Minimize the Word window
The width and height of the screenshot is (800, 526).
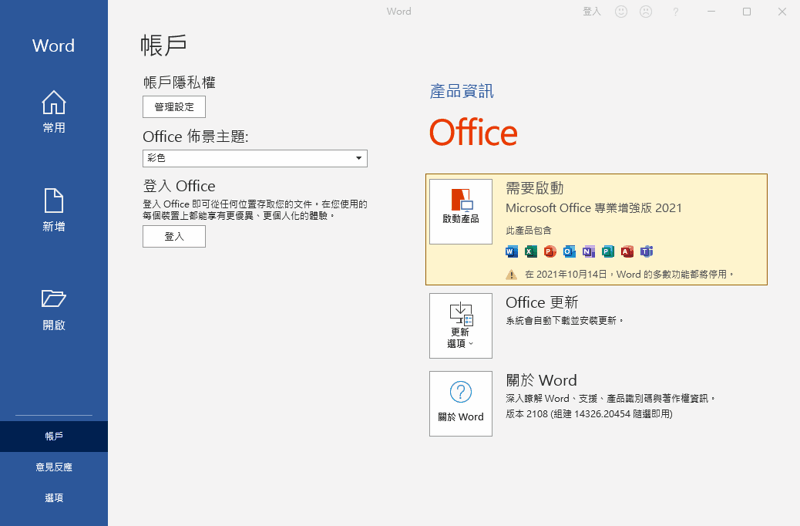coord(711,11)
